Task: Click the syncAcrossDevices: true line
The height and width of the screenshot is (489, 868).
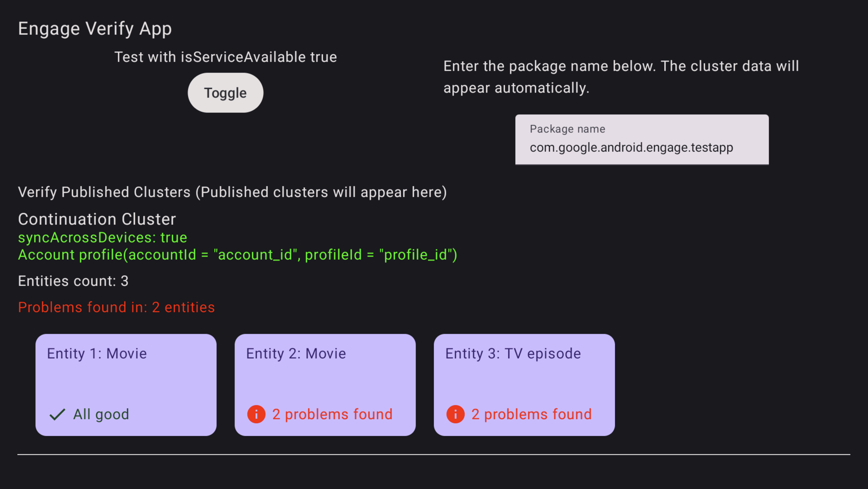Action: tap(102, 237)
